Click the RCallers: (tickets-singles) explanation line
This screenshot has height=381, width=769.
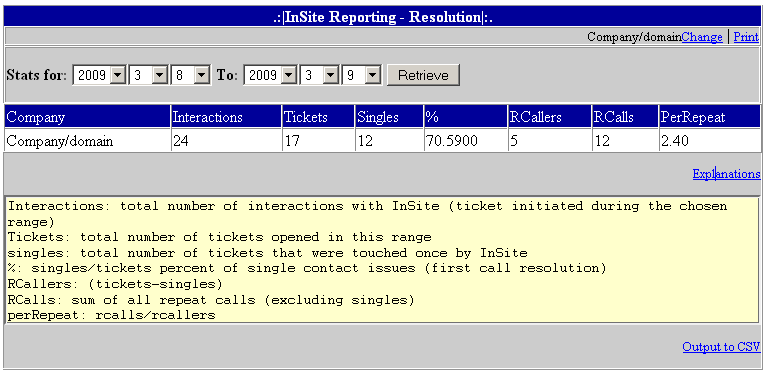[115, 284]
